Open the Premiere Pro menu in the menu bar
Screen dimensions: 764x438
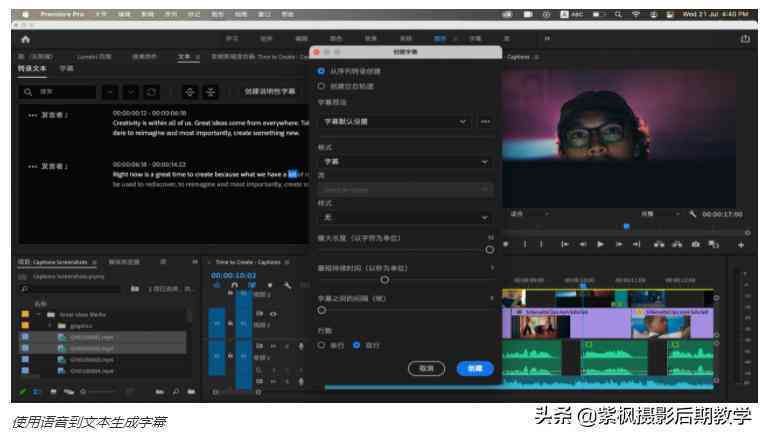click(62, 14)
